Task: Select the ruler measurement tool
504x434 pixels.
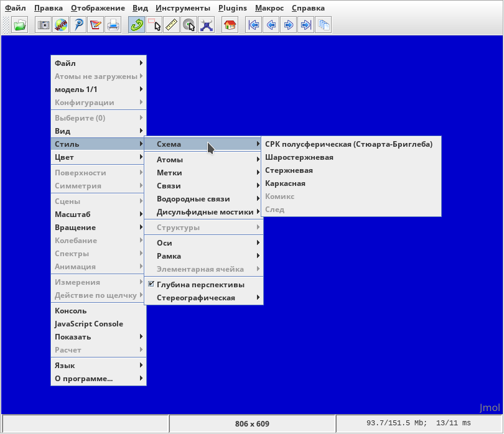Action: point(171,25)
